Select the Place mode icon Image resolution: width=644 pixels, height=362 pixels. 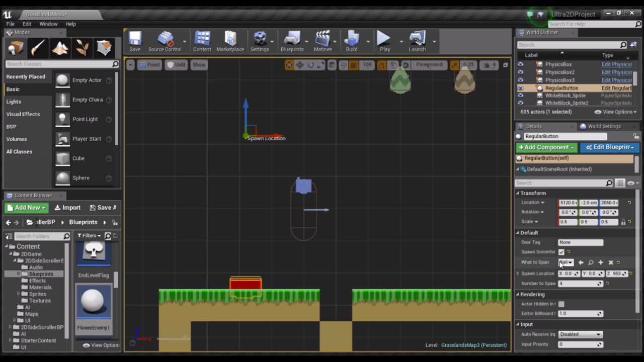point(16,48)
